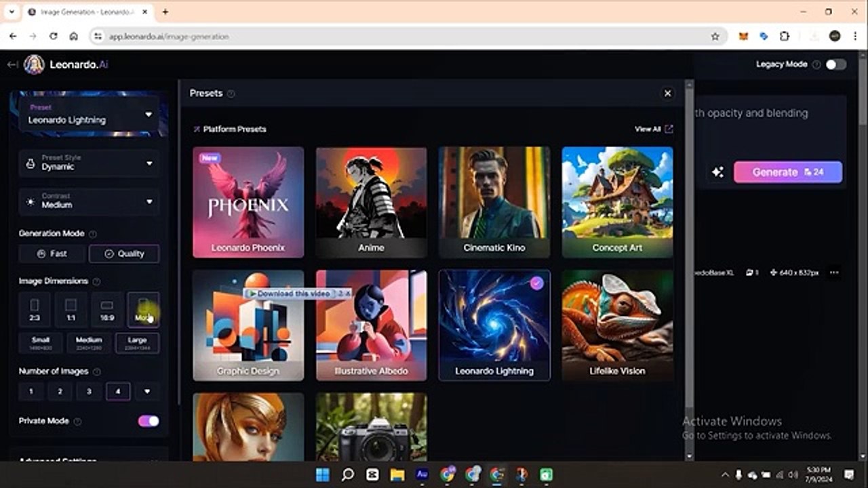Choose the 2:3 aspect ratio
868x488 pixels.
35,310
